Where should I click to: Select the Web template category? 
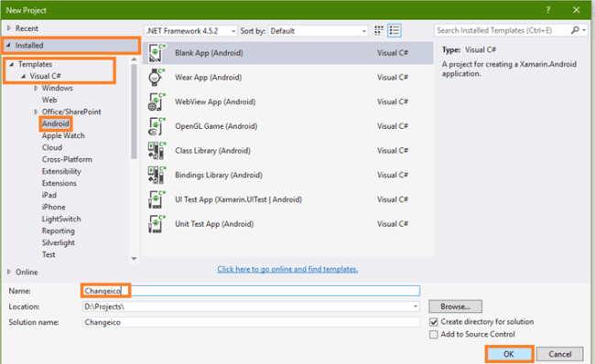pyautogui.click(x=49, y=100)
